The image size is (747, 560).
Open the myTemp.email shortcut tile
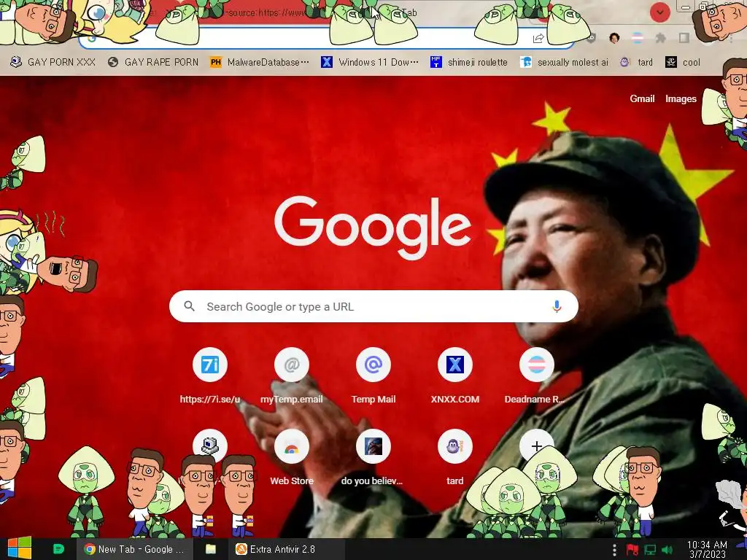pyautogui.click(x=292, y=376)
